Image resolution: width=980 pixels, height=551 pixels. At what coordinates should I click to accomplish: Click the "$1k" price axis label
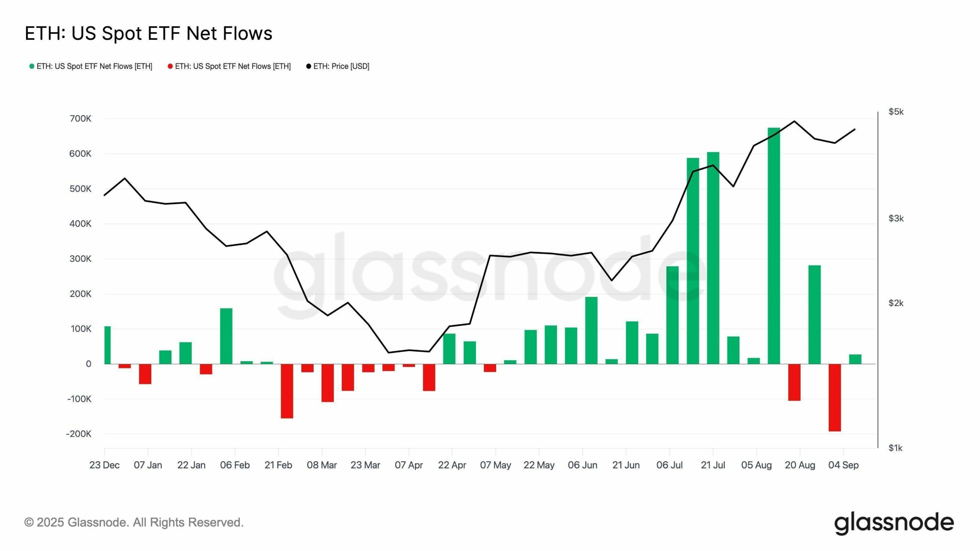[x=895, y=448]
